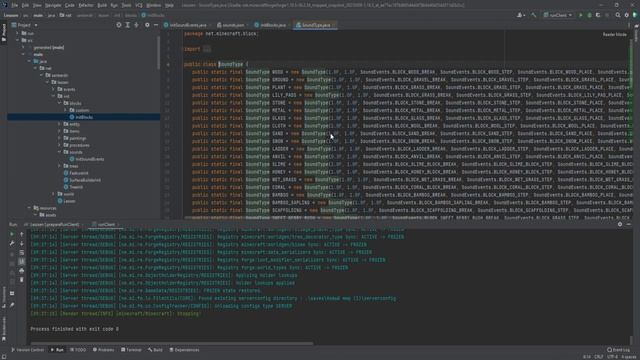Image resolution: width=640 pixels, height=360 pixels.
Task: Open the File menu
Action: click(x=14, y=5)
